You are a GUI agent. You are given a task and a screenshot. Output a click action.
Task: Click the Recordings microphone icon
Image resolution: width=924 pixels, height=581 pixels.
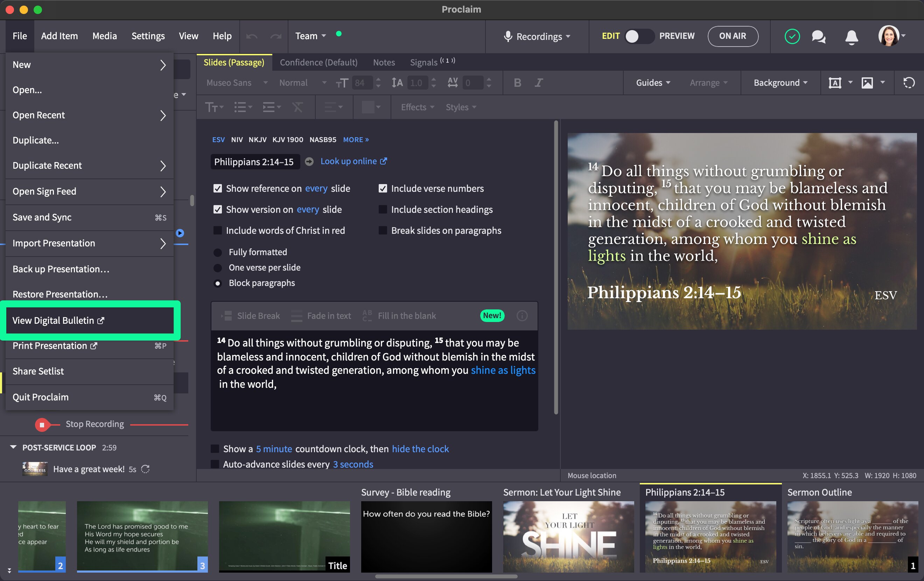507,36
